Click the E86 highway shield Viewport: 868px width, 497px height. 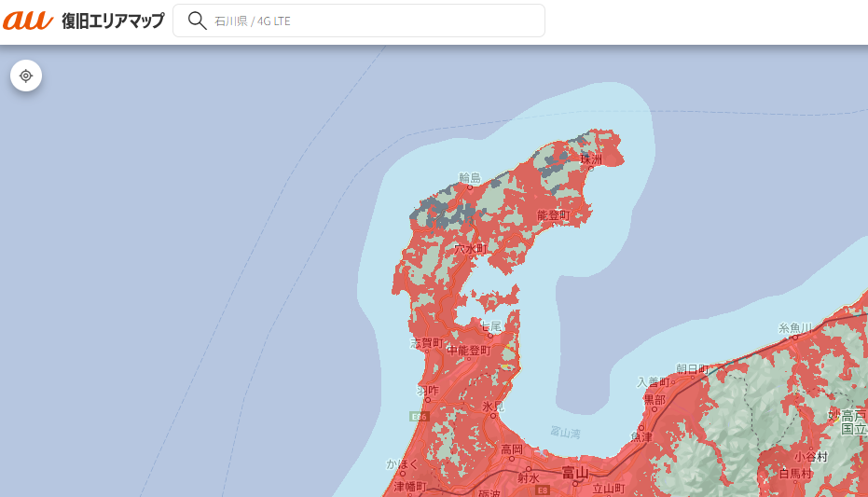pyautogui.click(x=419, y=417)
